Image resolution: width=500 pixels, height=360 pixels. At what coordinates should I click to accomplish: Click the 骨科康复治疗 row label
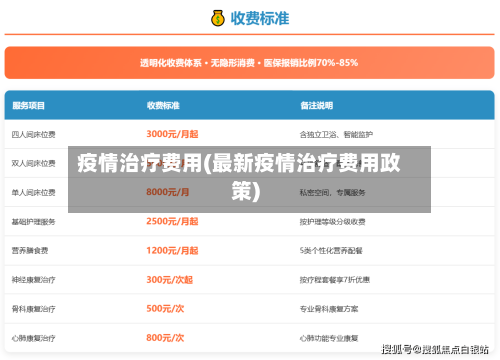click(x=34, y=309)
